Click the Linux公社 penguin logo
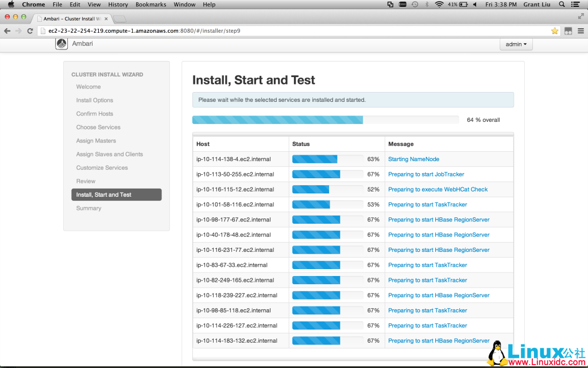The width and height of the screenshot is (588, 368). [x=497, y=351]
